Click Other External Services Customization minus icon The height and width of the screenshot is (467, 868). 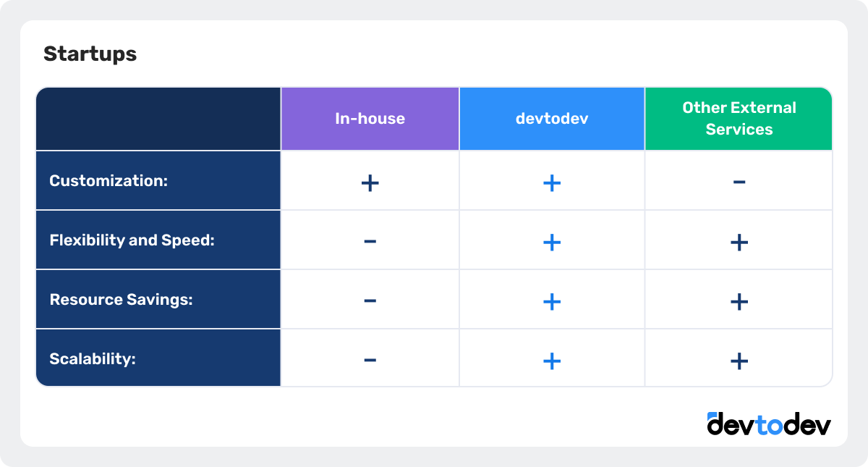click(739, 182)
